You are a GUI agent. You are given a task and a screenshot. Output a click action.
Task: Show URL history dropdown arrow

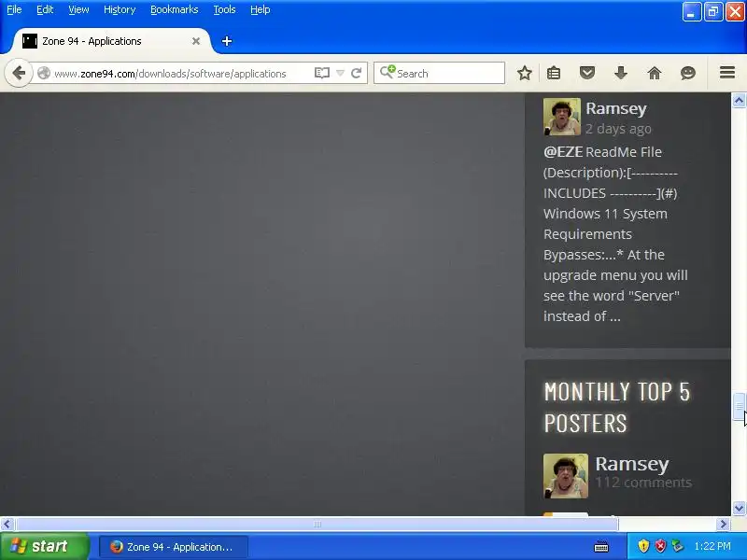340,74
